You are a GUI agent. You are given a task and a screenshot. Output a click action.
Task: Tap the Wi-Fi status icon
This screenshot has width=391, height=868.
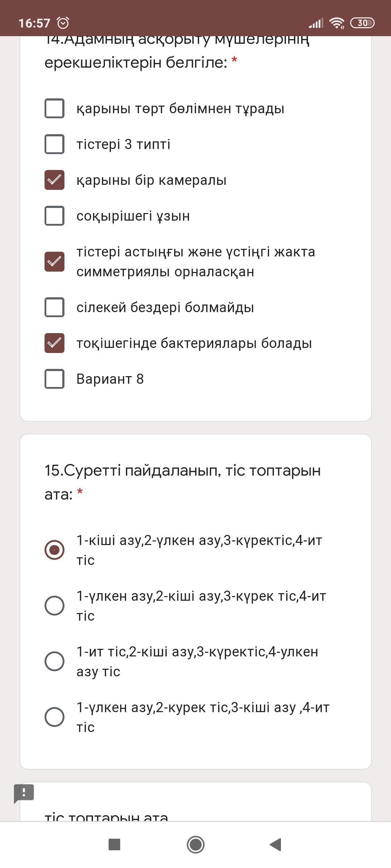point(337,23)
